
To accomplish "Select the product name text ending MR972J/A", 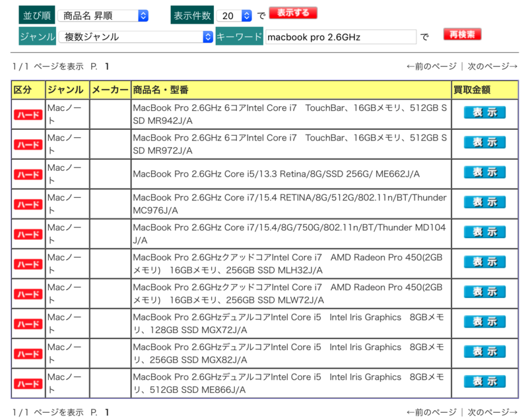I will (290, 144).
